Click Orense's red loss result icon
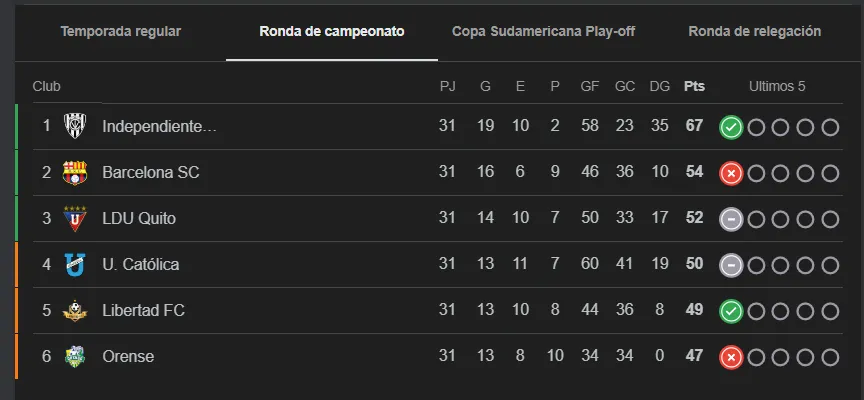This screenshot has width=864, height=400. point(731,357)
